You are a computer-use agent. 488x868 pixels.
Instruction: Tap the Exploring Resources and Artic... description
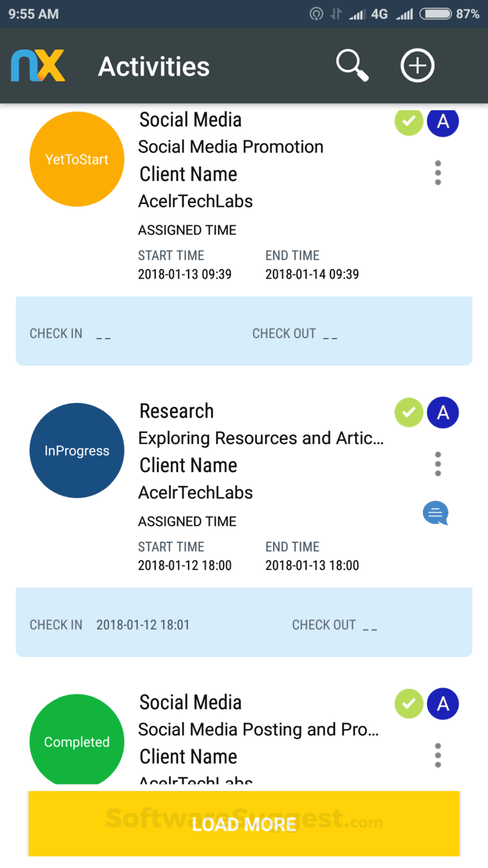coord(261,438)
